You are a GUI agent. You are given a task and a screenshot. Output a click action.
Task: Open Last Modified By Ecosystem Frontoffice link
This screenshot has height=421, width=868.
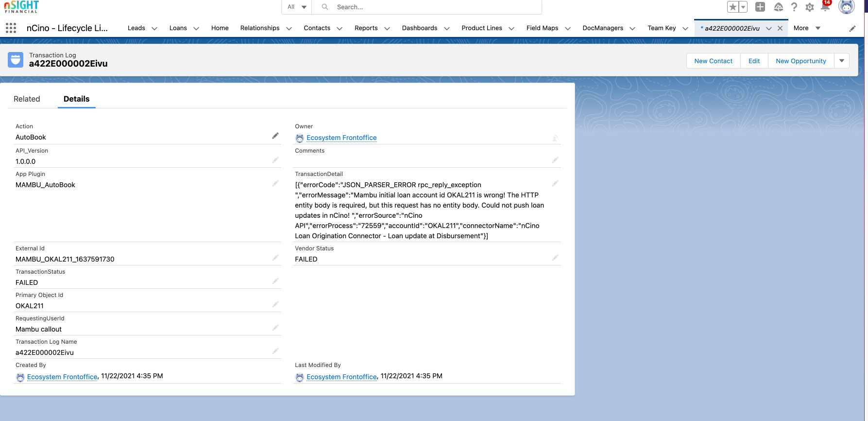tap(341, 377)
